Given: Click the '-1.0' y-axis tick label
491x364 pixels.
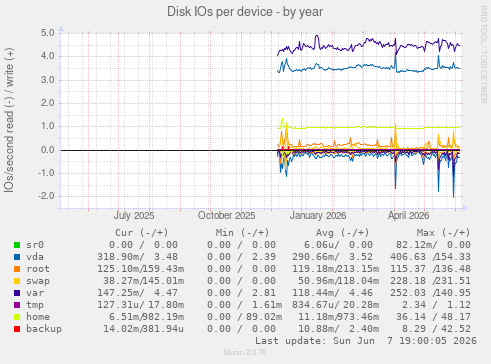Looking at the screenshot, I should coord(46,173).
